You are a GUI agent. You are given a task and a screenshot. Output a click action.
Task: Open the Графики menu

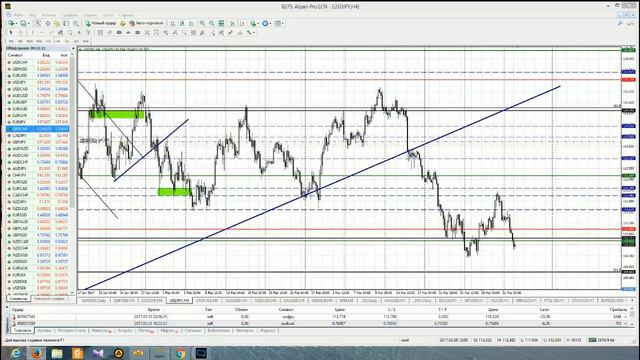[70, 15]
